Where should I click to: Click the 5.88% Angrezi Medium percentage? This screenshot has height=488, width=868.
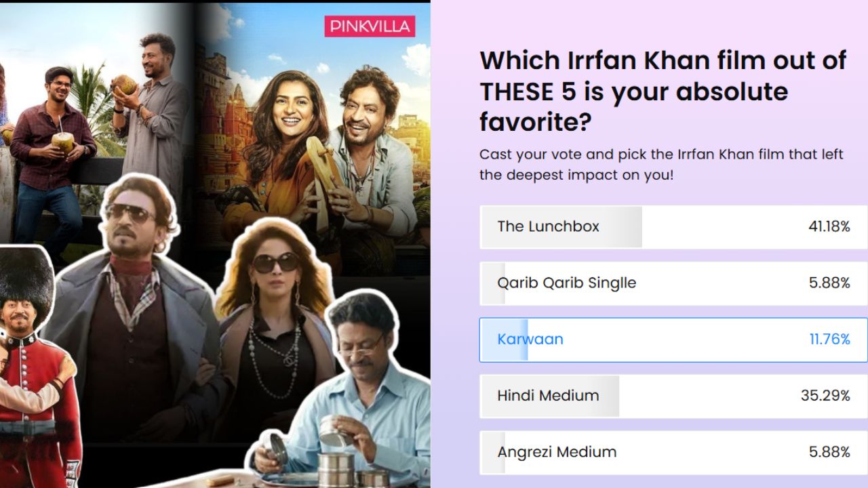point(829,452)
